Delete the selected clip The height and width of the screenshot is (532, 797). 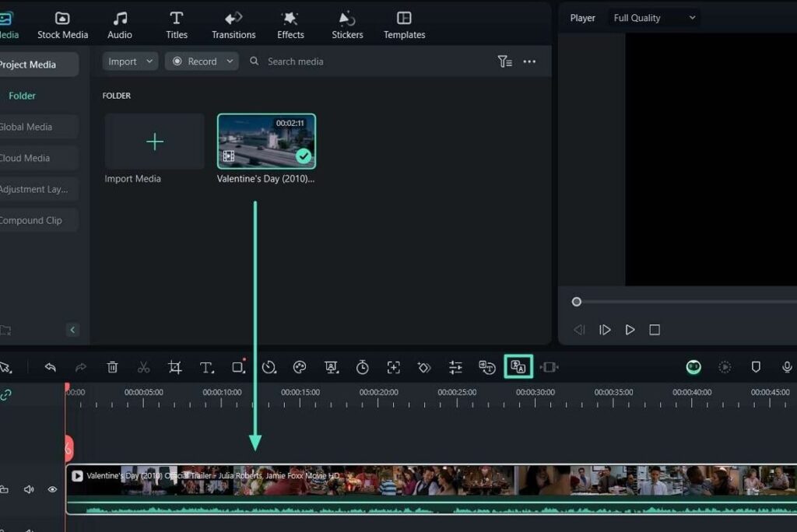pyautogui.click(x=112, y=367)
